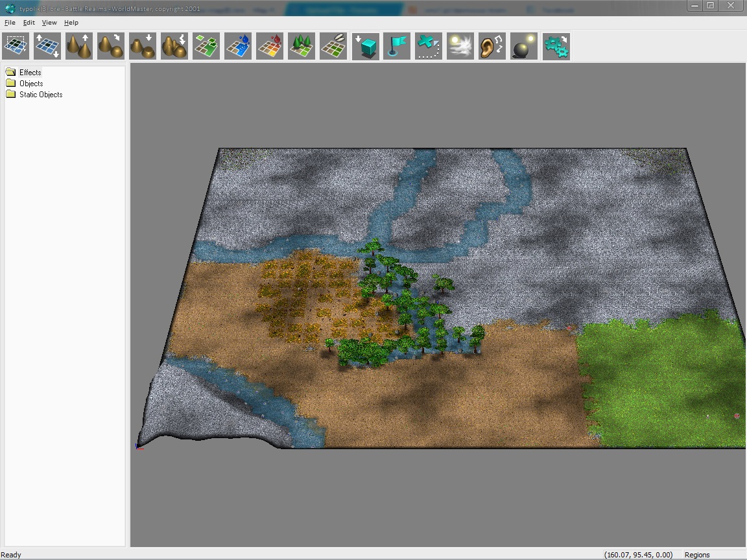Select the Effects folder in tree
747x560 pixels.
coord(30,73)
